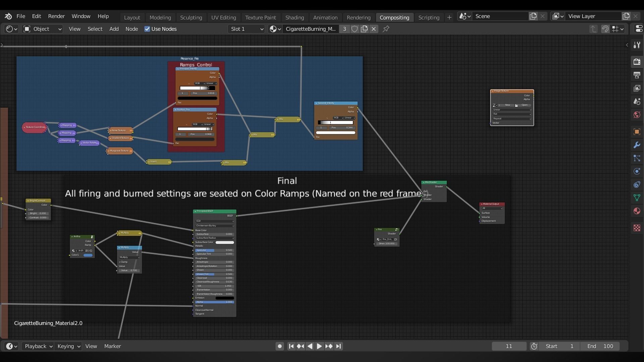Open the Modifier properties wrench icon
Image resolution: width=644 pixels, height=362 pixels.
tap(637, 145)
